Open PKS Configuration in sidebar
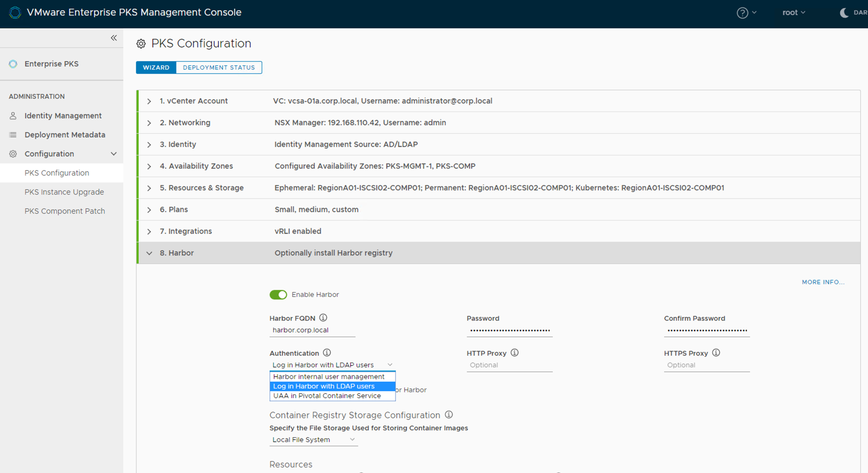Image resolution: width=868 pixels, height=473 pixels. (57, 173)
